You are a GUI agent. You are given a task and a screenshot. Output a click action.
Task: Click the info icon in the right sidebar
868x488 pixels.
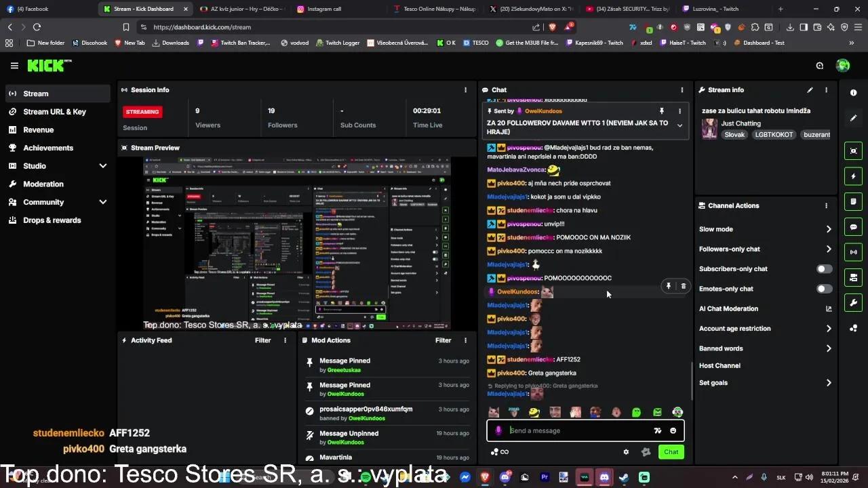[x=854, y=93]
